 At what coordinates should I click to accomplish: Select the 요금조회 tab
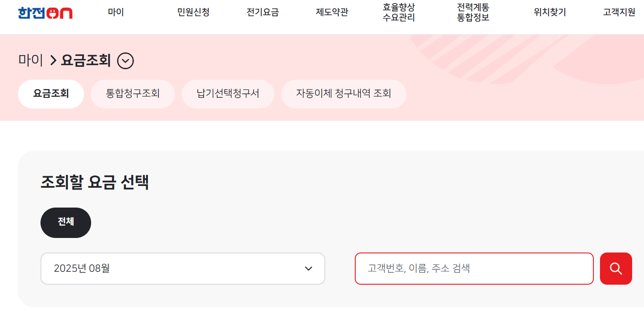pos(51,94)
